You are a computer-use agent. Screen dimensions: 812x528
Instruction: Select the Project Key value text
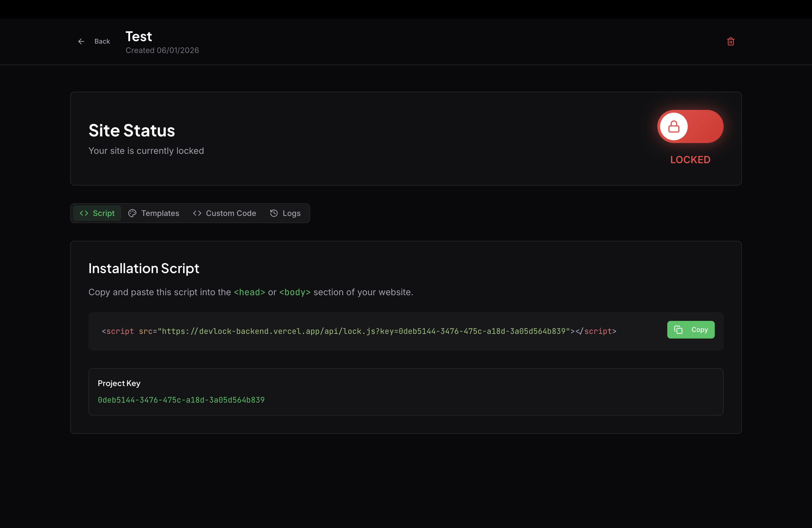181,400
